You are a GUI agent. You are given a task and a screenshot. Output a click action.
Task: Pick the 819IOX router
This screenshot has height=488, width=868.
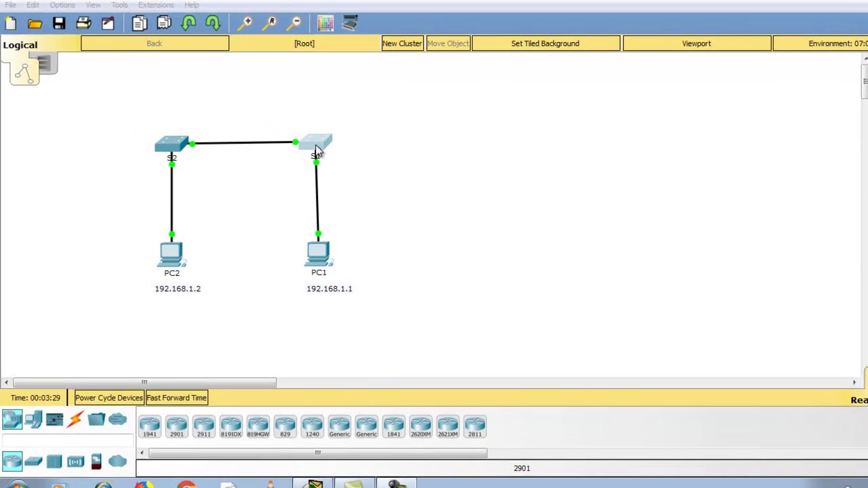(x=231, y=426)
